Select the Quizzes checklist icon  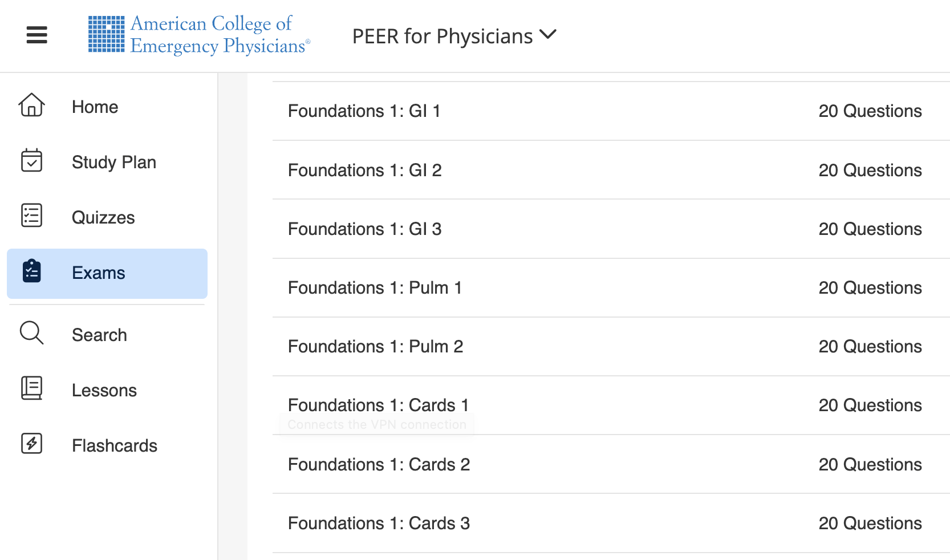tap(31, 216)
